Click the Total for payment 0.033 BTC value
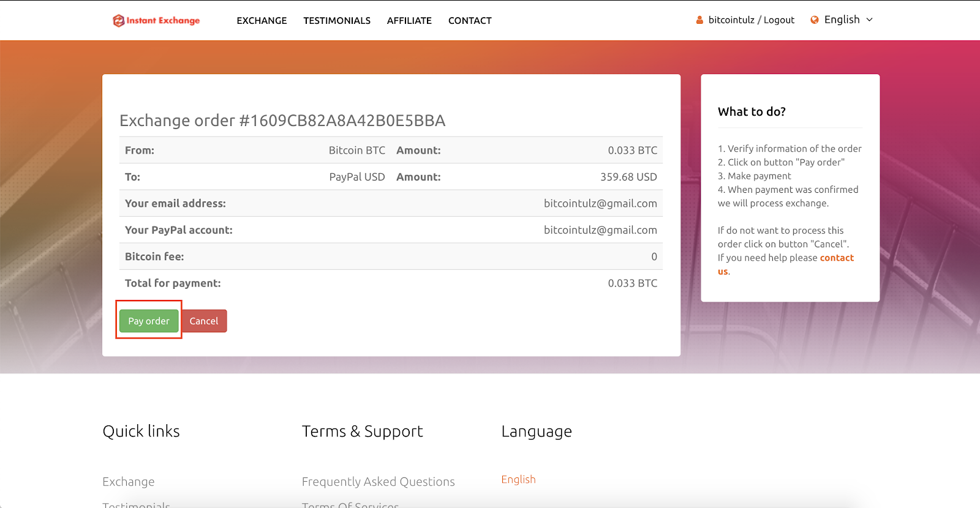The height and width of the screenshot is (508, 980). click(x=633, y=283)
